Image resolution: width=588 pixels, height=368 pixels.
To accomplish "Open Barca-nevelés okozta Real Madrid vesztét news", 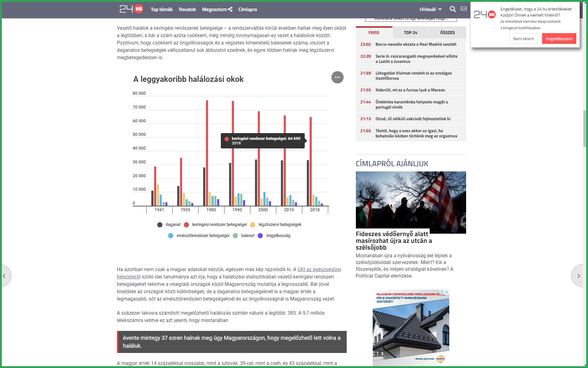I will [416, 44].
